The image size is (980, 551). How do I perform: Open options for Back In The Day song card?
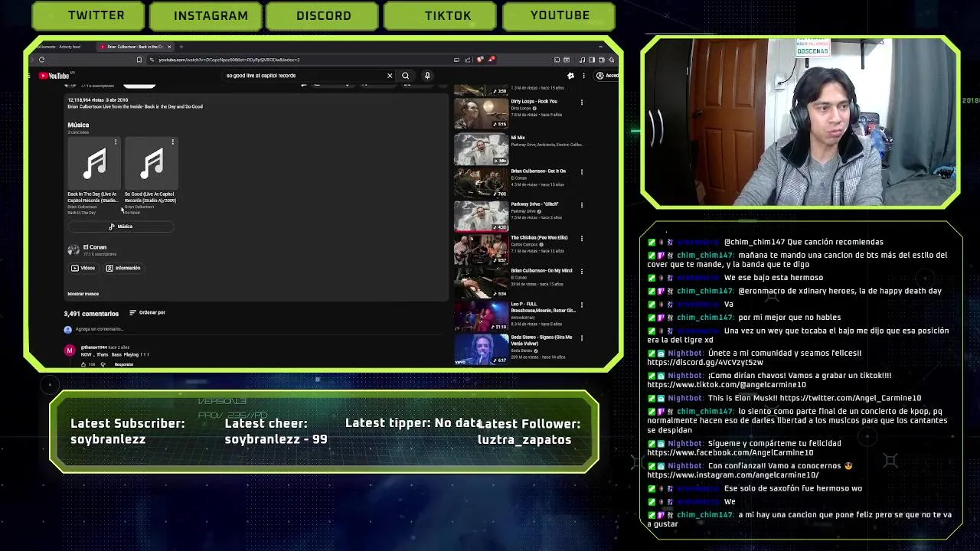(x=116, y=142)
